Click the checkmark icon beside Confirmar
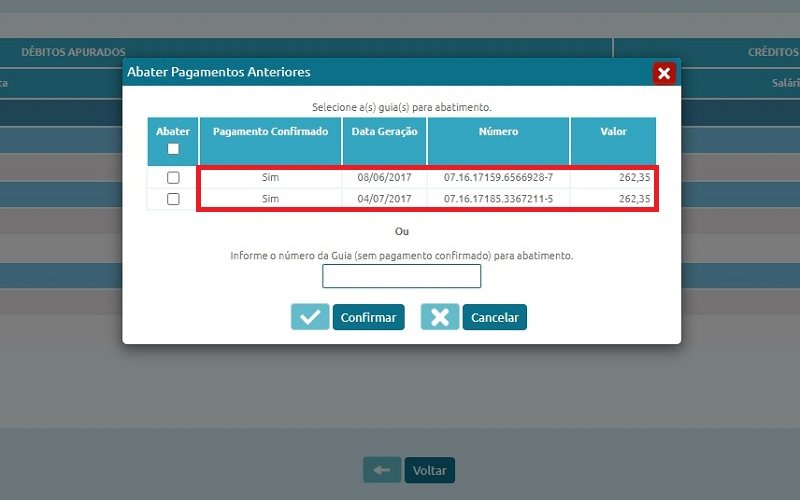The image size is (800, 500). [310, 317]
